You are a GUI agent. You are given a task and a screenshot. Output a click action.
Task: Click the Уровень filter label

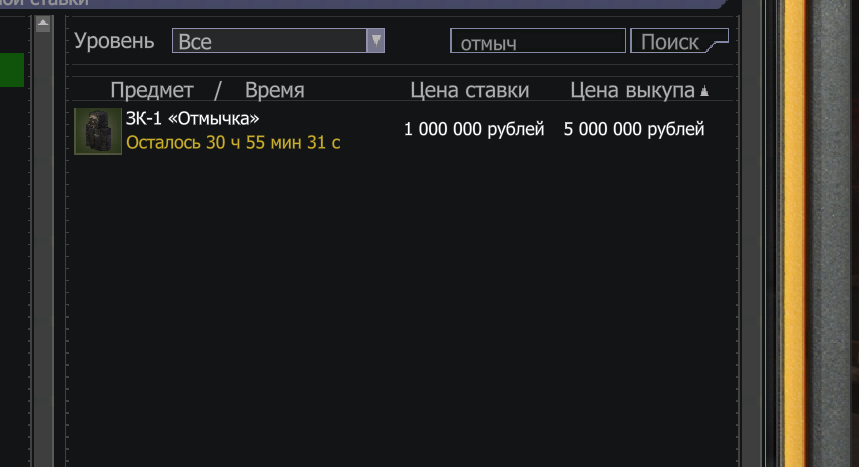click(114, 41)
